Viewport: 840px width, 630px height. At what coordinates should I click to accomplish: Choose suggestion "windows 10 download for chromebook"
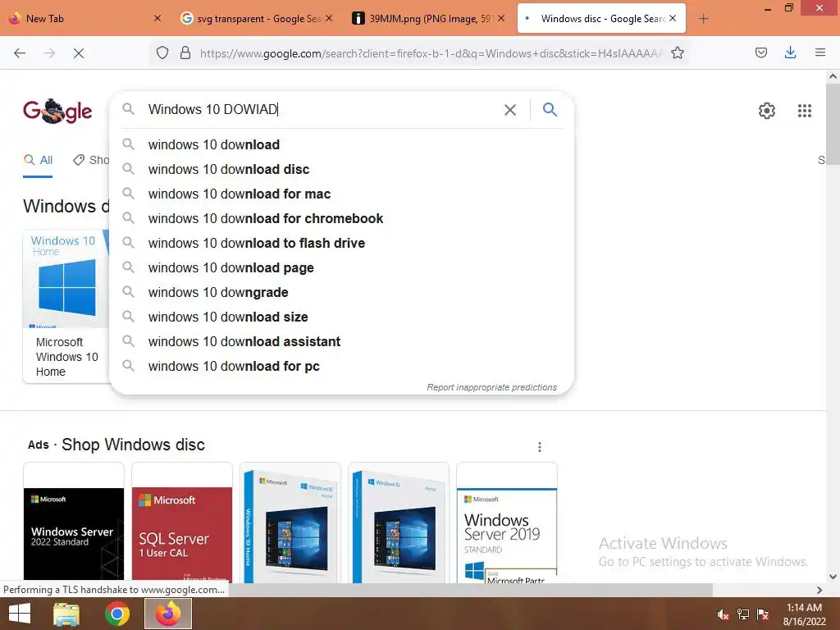[341, 218]
